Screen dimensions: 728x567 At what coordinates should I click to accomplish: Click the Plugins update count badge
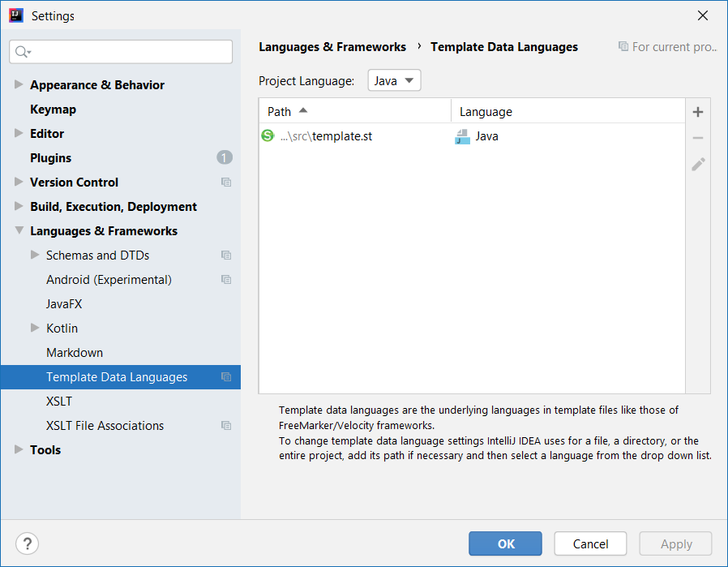click(225, 157)
